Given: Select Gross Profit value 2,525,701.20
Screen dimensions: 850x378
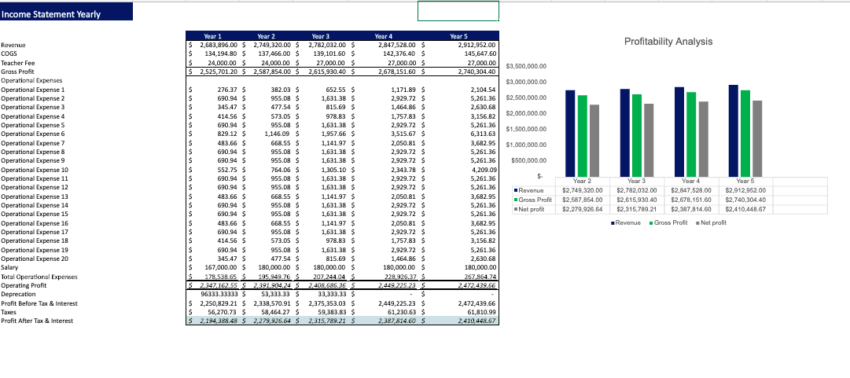Looking at the screenshot, I should 218,72.
